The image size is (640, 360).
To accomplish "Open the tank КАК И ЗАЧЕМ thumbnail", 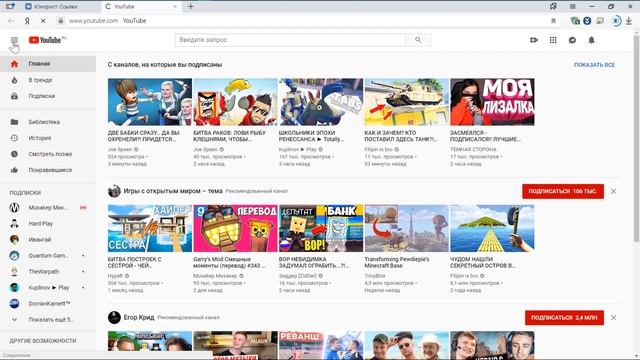I will pos(407,102).
